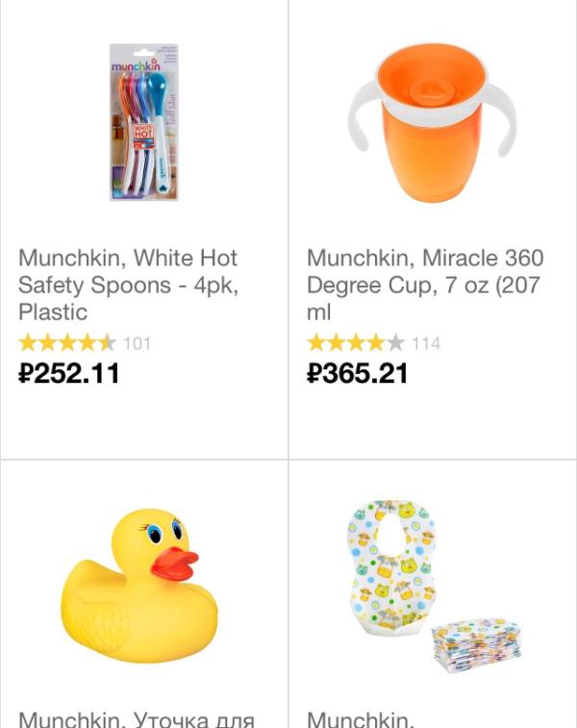
Task: Tap the first gold star of cup rating
Action: pyautogui.click(x=316, y=343)
